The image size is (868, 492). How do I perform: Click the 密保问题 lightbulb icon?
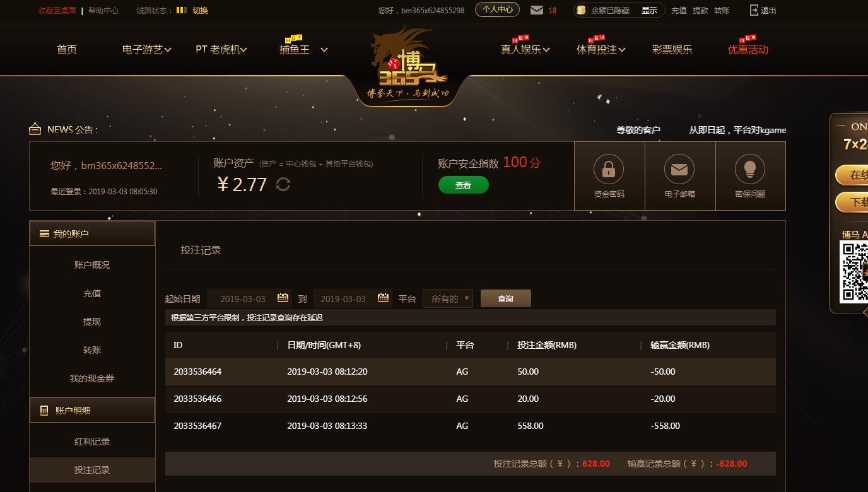tap(750, 169)
